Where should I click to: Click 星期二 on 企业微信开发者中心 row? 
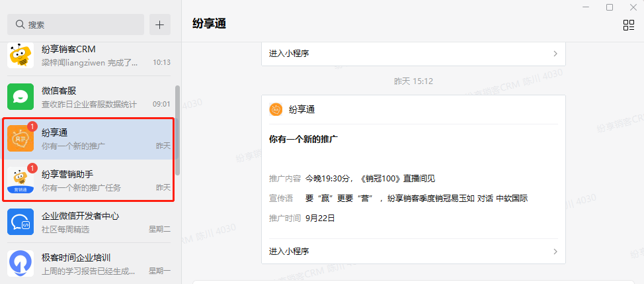coord(160,229)
